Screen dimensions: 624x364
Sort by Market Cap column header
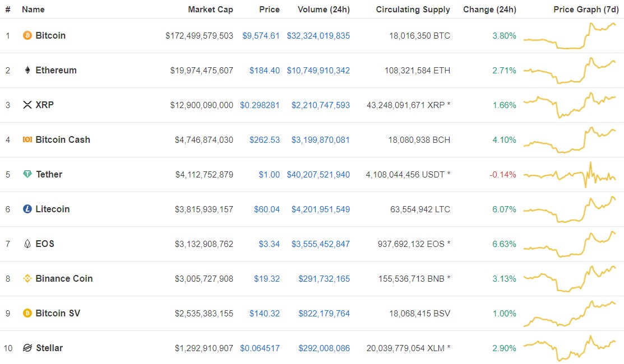coord(210,10)
